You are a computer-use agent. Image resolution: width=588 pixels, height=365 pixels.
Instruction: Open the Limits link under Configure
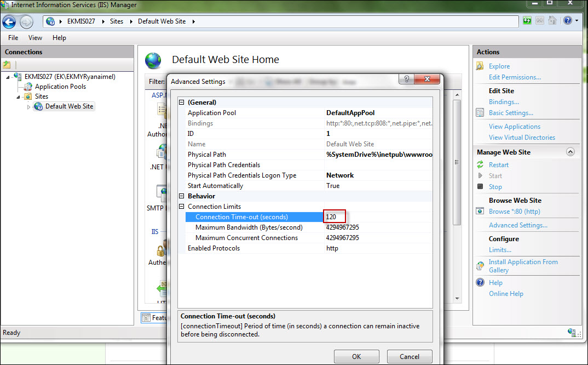tap(500, 250)
